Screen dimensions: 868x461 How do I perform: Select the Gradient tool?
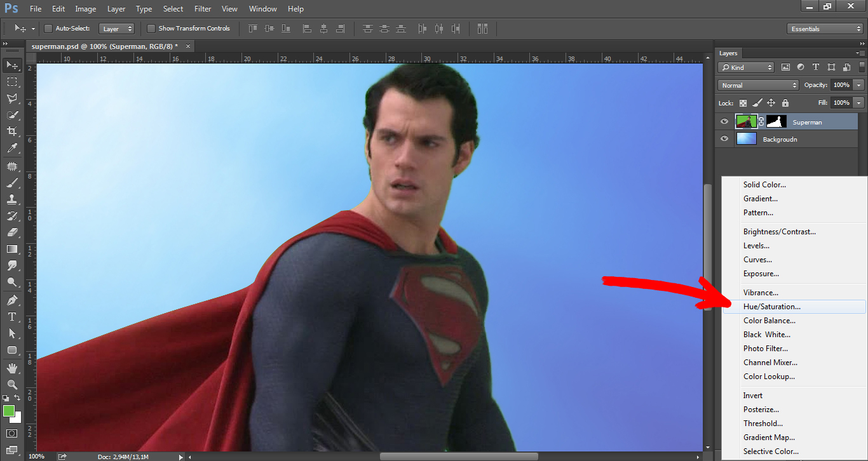pos(11,249)
